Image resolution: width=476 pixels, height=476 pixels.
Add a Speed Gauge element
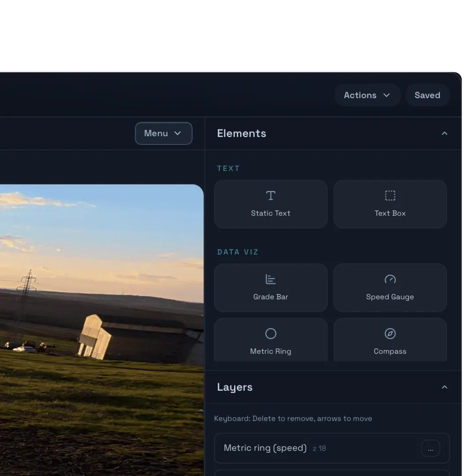390,287
